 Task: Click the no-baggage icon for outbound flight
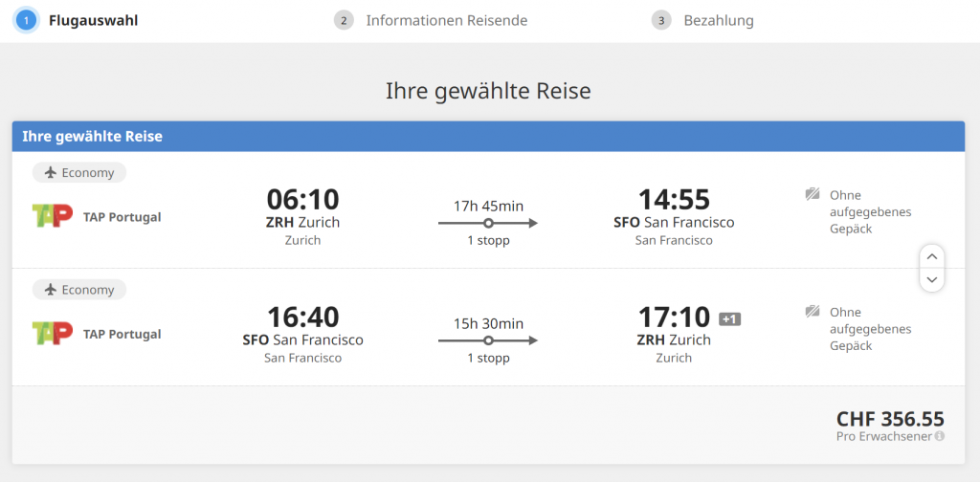click(x=813, y=195)
